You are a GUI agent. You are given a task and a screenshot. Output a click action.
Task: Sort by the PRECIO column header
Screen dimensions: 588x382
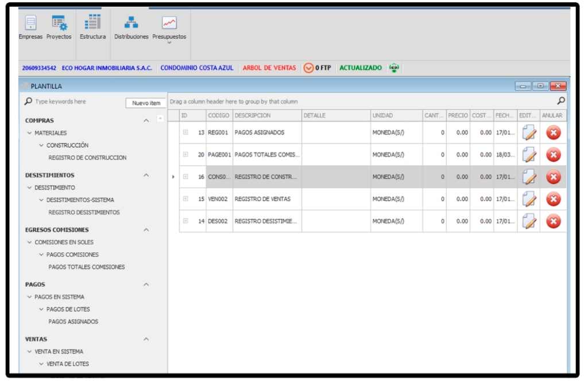point(458,115)
